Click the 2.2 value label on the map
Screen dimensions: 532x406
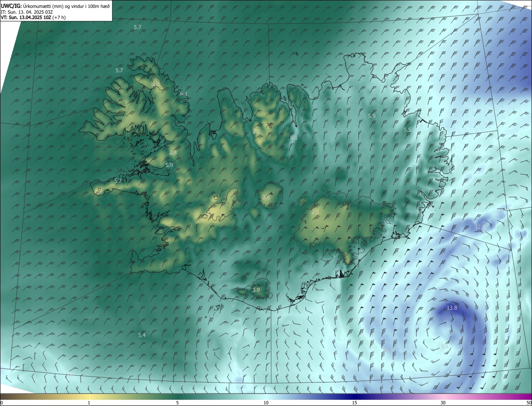[256, 131]
